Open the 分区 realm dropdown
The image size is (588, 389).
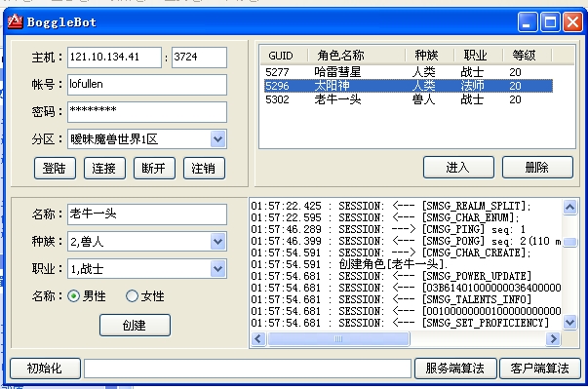[217, 139]
